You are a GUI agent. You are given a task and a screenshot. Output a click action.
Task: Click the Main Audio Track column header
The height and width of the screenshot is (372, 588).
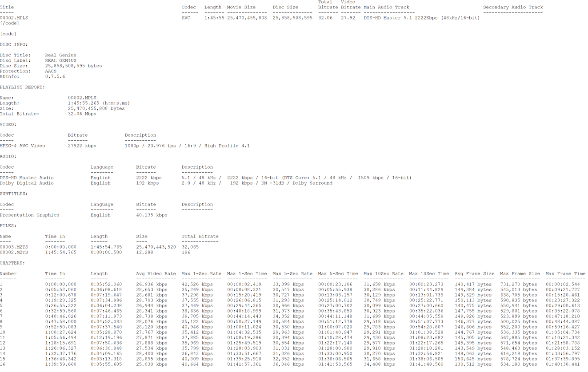pos(386,7)
